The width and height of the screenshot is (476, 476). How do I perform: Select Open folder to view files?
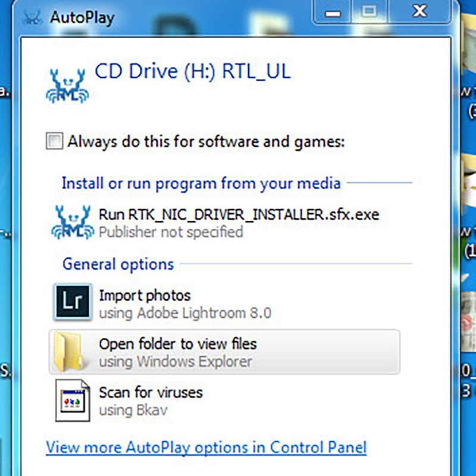click(224, 352)
